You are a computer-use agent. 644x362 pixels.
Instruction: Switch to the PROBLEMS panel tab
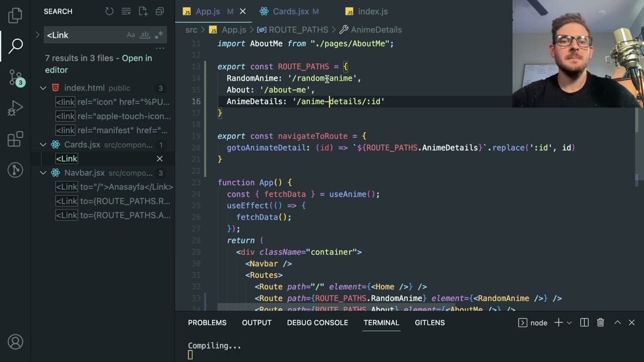tap(207, 323)
